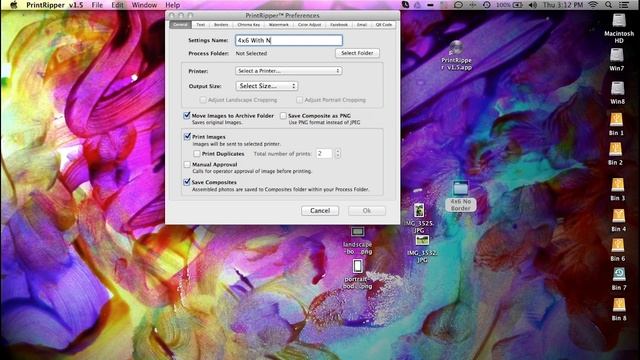Toggle the Save Composites checkbox
640x360 pixels.
click(x=187, y=182)
